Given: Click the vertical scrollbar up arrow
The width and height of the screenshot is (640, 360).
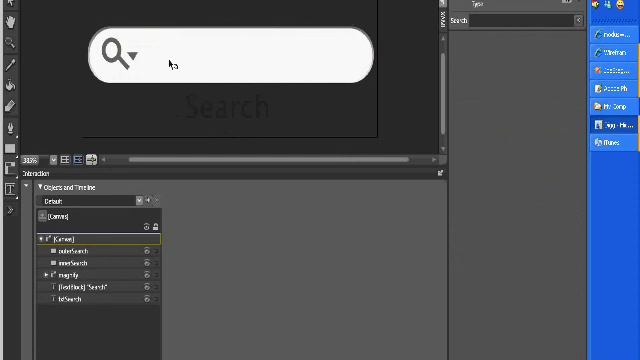Looking at the screenshot, I should point(443,38).
